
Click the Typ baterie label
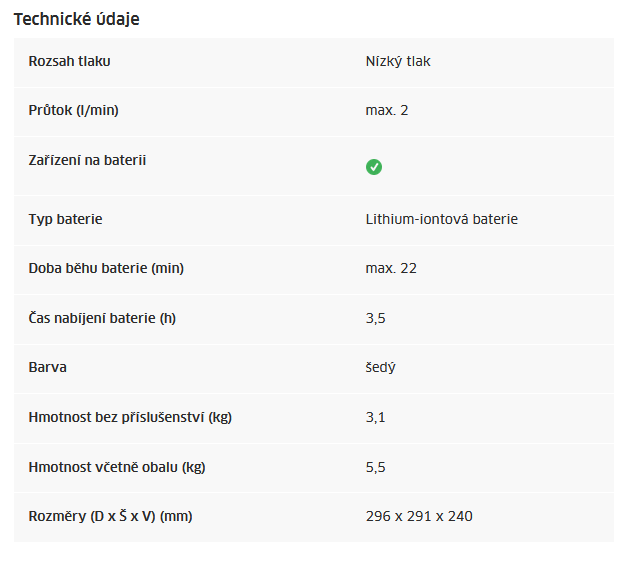(65, 220)
